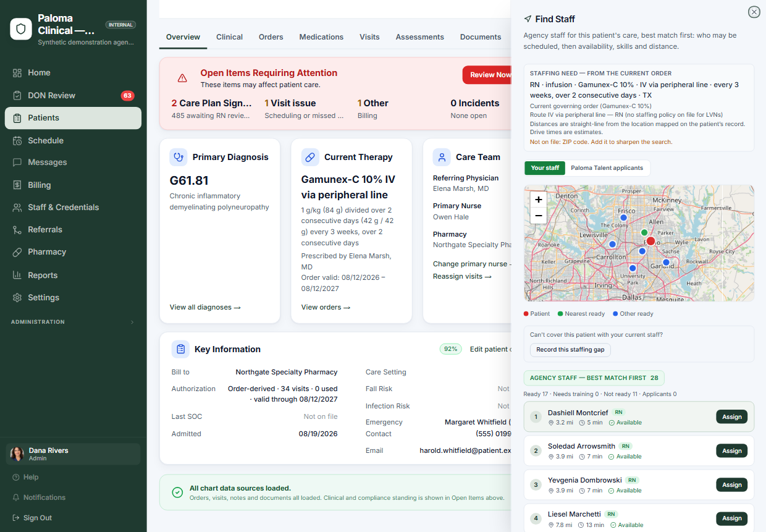766x532 pixels.
Task: Click the Messages chat bubble icon
Action: pyautogui.click(x=17, y=163)
